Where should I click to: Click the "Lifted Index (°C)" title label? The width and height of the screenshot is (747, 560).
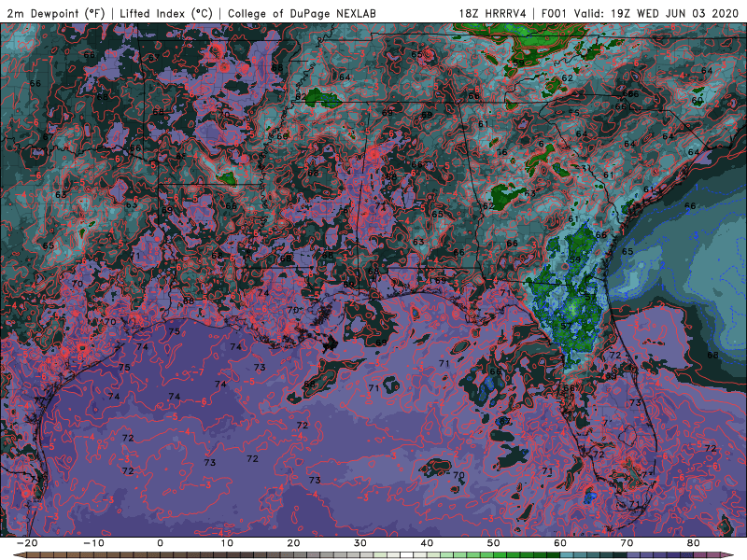pyautogui.click(x=166, y=13)
